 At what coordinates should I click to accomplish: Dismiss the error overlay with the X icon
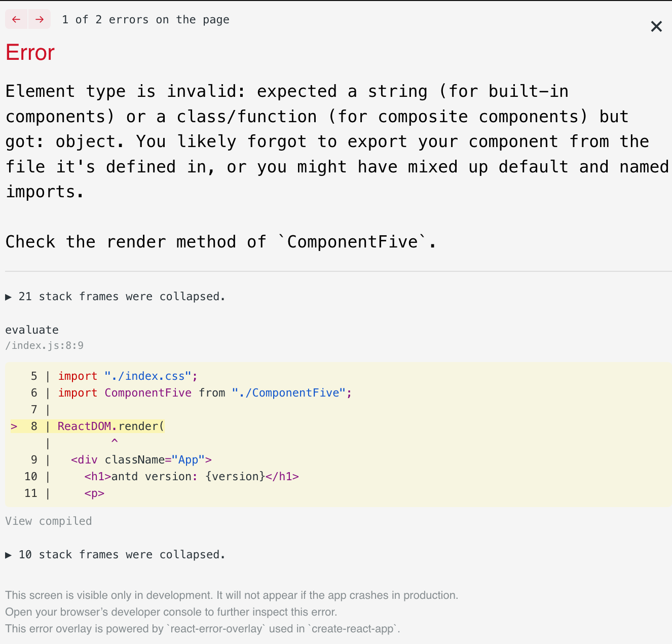(656, 26)
